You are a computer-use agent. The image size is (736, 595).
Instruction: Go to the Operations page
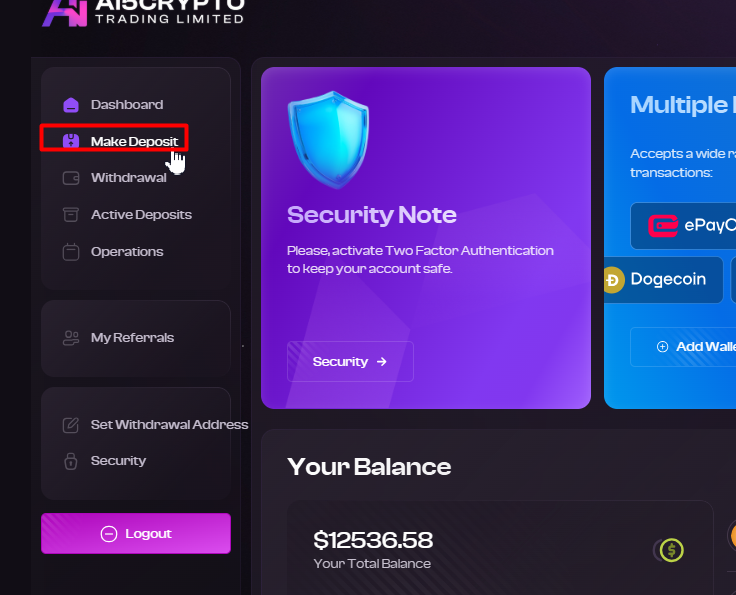pos(127,252)
